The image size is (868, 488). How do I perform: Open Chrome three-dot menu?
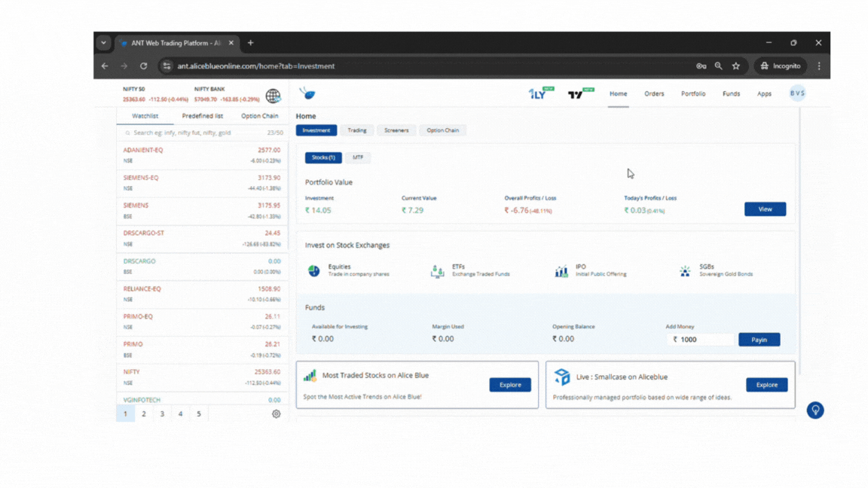[x=819, y=66]
